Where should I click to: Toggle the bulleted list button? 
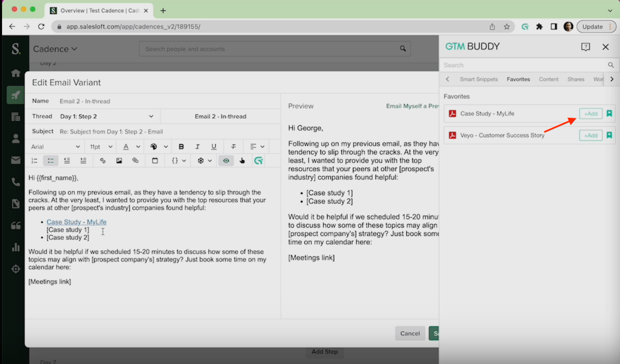[x=51, y=161]
